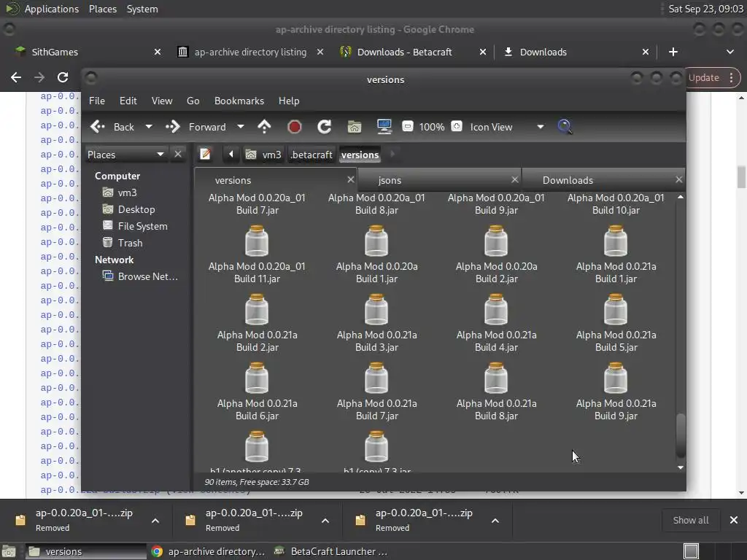747x560 pixels.
Task: Switch to the jsons tab
Action: coord(390,180)
